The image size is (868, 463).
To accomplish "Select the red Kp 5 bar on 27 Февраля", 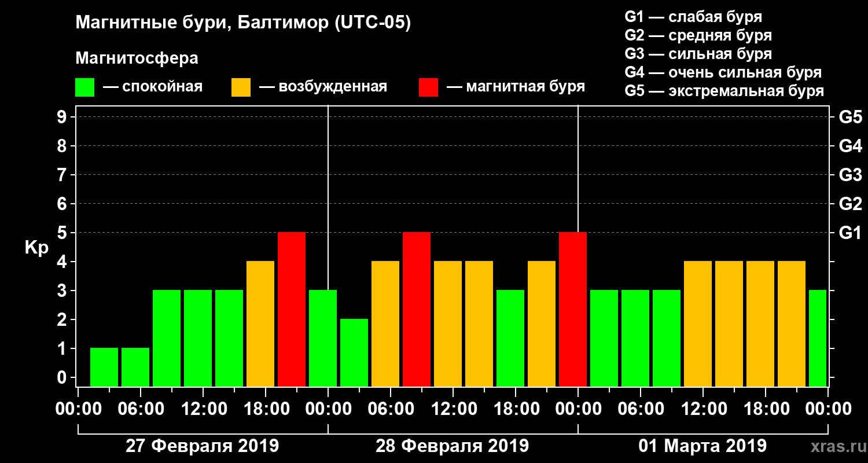I will [292, 309].
